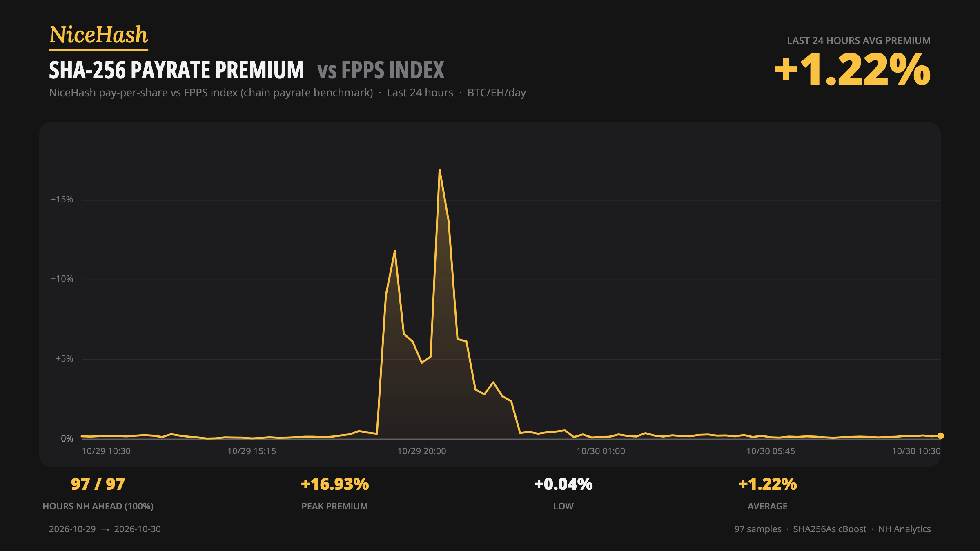Viewport: 980px width, 551px height.
Task: Click the 'AVERAGE' label
Action: [768, 507]
